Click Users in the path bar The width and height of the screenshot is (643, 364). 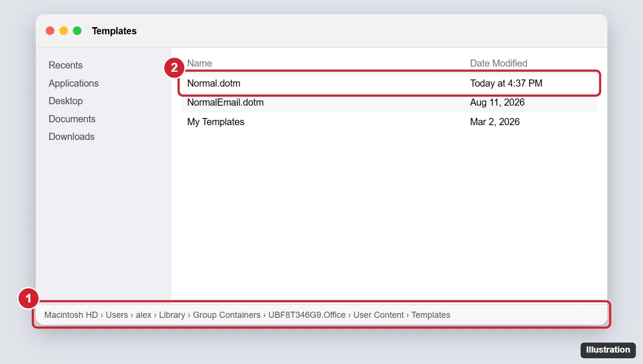click(117, 315)
